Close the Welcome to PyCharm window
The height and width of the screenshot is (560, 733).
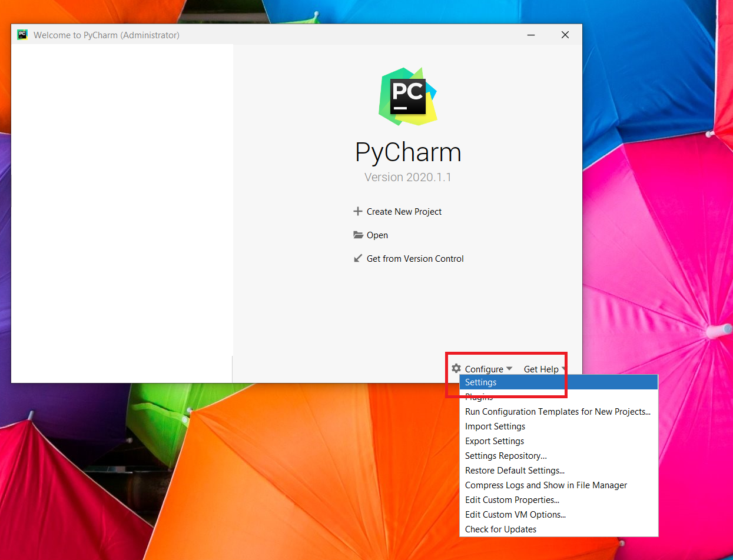click(x=565, y=35)
